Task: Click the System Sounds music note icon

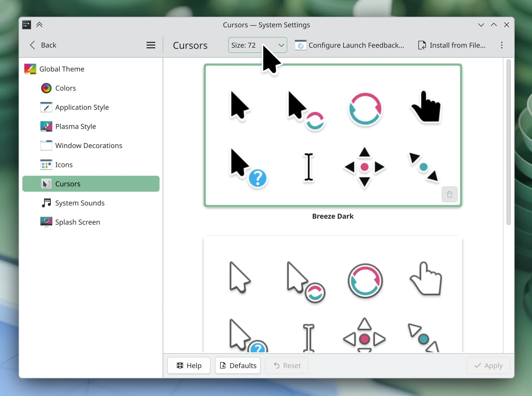Action: click(x=46, y=203)
